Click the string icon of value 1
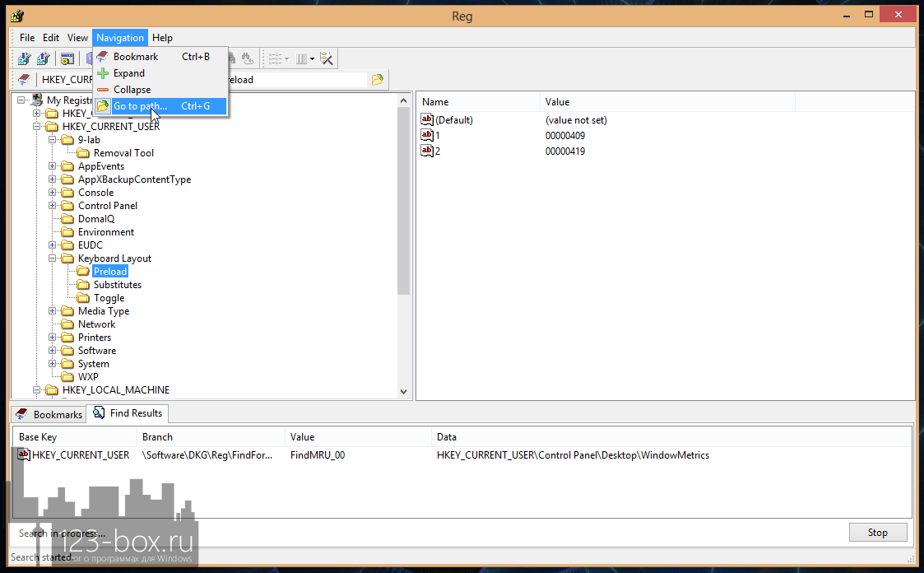Viewport: 924px width, 573px height. tap(426, 135)
